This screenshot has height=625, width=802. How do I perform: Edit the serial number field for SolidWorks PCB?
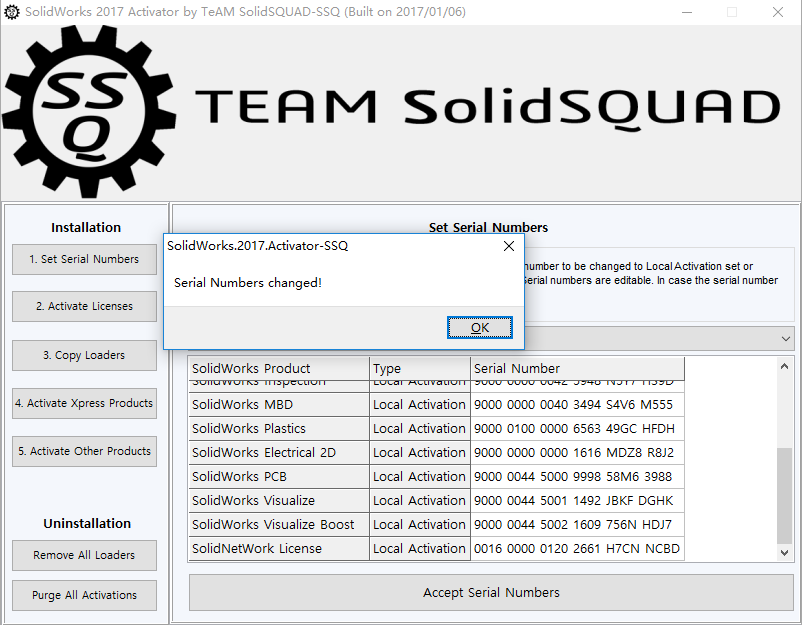point(577,477)
